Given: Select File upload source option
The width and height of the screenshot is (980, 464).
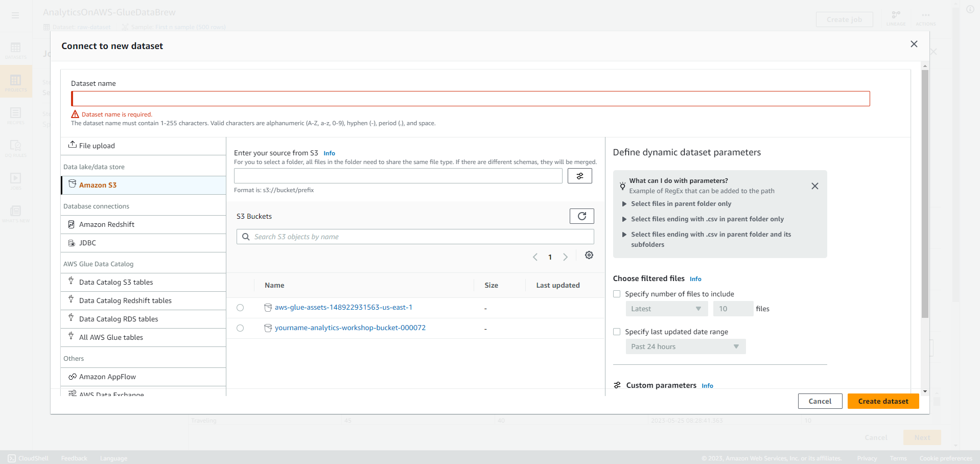Looking at the screenshot, I should tap(143, 146).
